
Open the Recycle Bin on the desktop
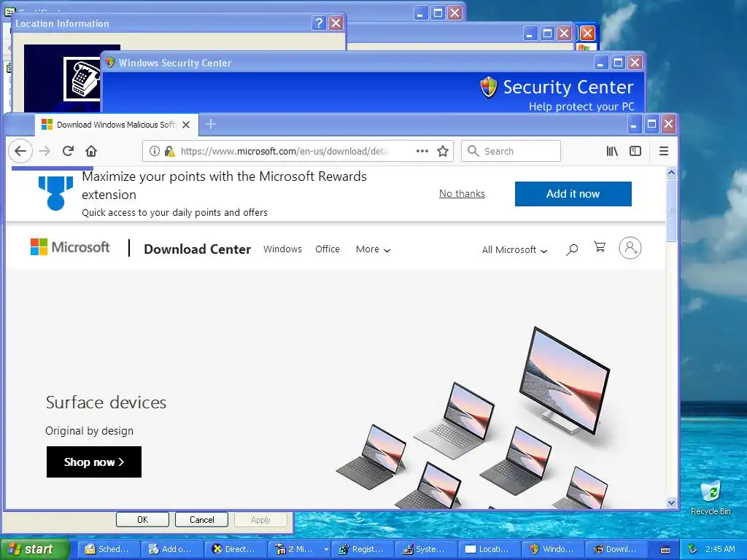tap(711, 498)
